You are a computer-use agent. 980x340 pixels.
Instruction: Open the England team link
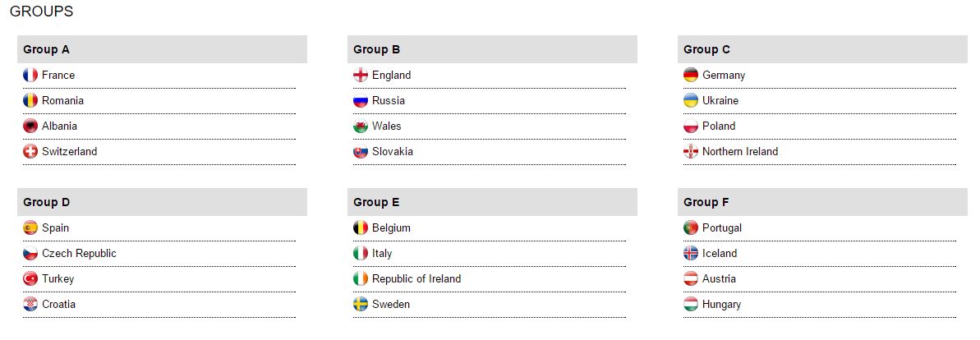pyautogui.click(x=391, y=76)
